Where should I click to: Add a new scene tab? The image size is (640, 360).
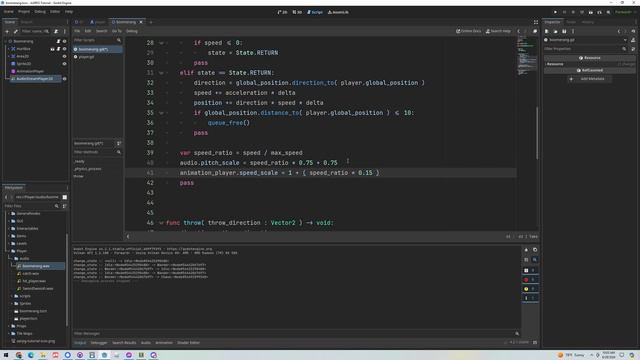click(151, 22)
